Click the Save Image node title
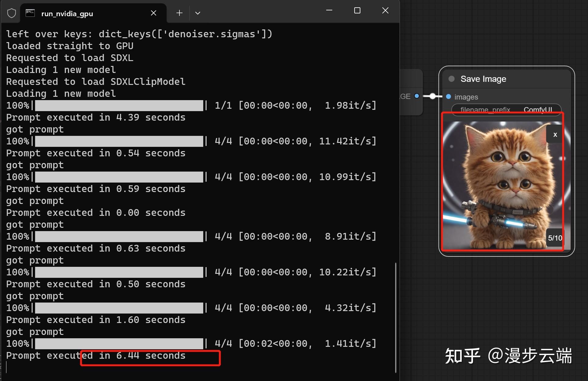 point(483,79)
